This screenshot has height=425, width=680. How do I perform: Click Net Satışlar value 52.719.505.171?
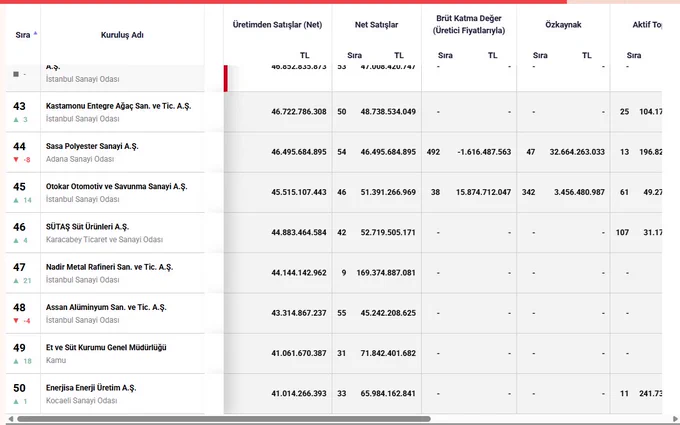click(x=388, y=232)
